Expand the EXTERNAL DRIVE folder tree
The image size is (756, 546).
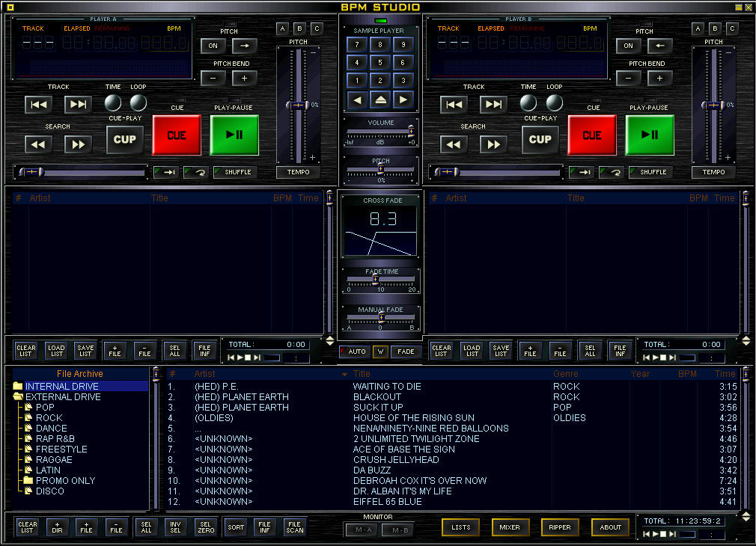pyautogui.click(x=17, y=397)
